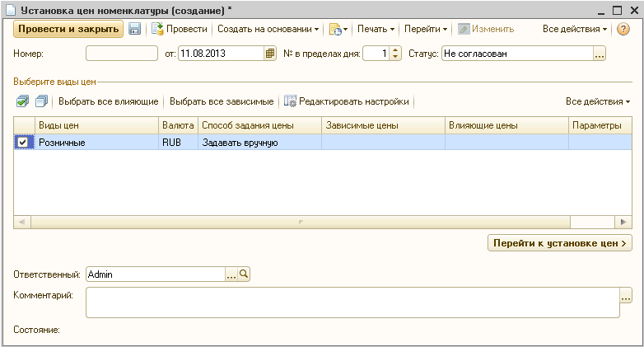The width and height of the screenshot is (644, 347).
Task: Click Способ задания цены column header
Action: pos(259,125)
